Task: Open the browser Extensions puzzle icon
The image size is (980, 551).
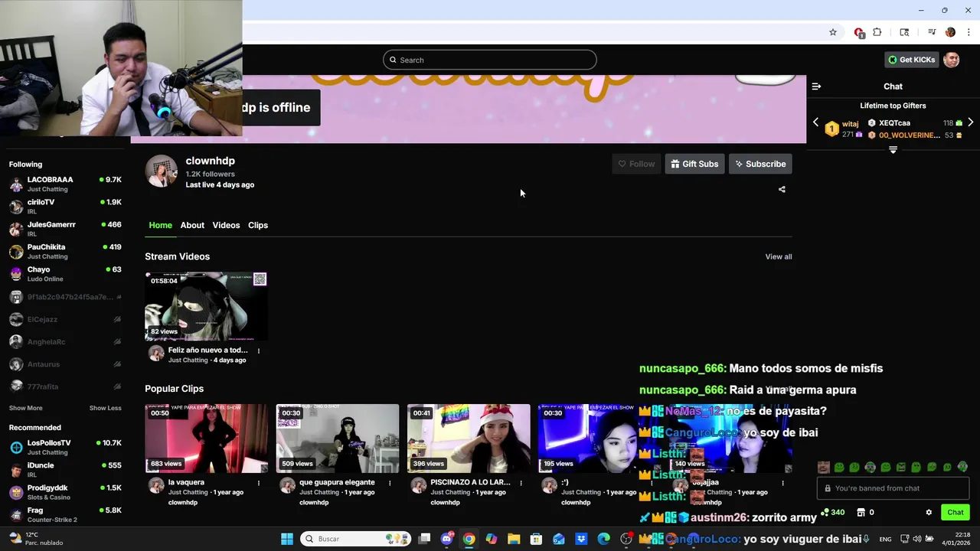Action: (x=877, y=32)
